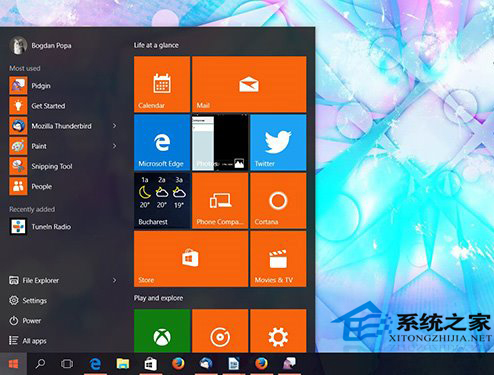The width and height of the screenshot is (494, 375).
Task: Open Get Started app
Action: coord(63,106)
